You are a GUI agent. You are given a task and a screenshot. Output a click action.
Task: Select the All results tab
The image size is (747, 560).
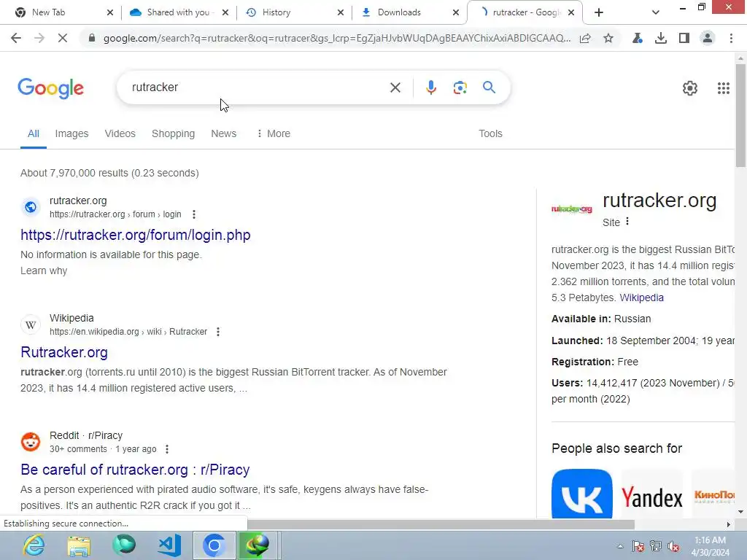[x=34, y=134]
